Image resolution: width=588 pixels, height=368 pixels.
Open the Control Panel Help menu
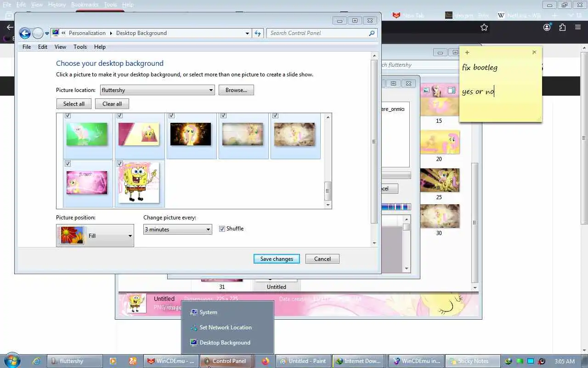(x=100, y=47)
